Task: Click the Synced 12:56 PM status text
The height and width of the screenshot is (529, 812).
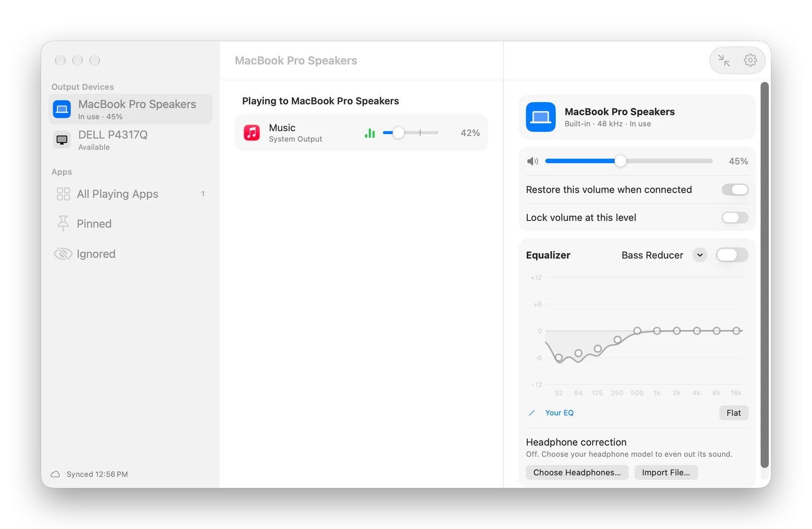Action: point(97,474)
